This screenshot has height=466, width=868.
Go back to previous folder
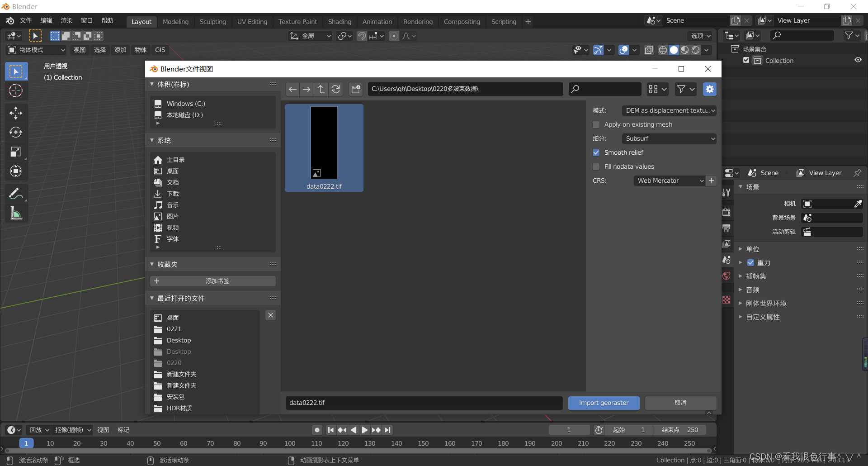(292, 89)
